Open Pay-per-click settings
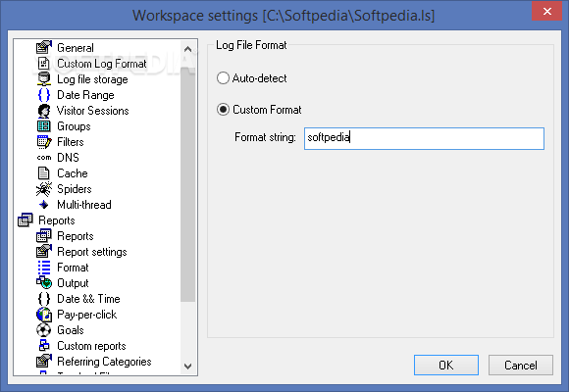The width and height of the screenshot is (569, 392). tap(87, 315)
